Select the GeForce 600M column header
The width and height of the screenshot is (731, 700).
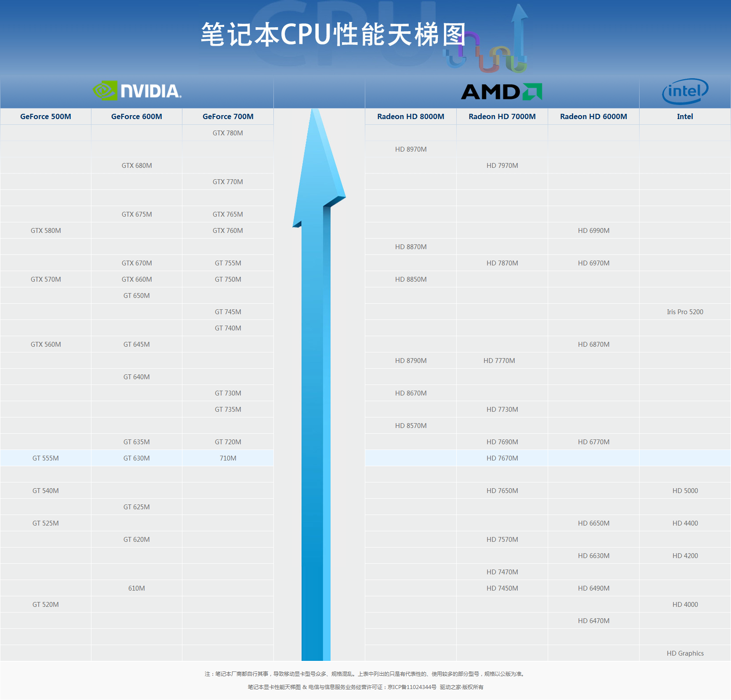(x=137, y=116)
